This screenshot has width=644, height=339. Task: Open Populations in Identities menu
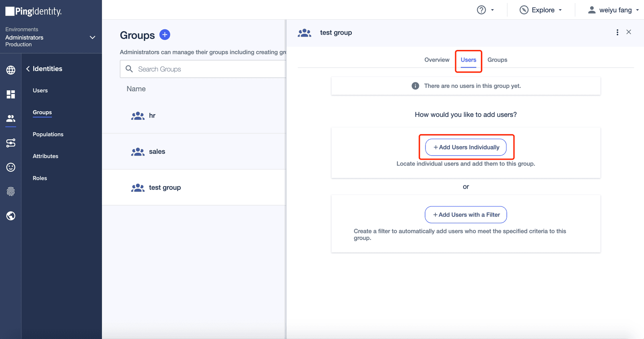click(48, 134)
